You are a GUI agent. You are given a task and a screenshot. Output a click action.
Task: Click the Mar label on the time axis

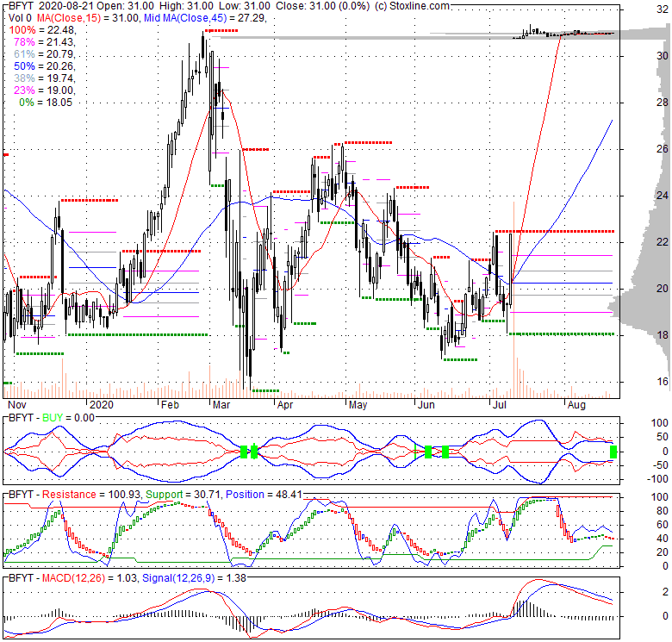[x=221, y=405]
